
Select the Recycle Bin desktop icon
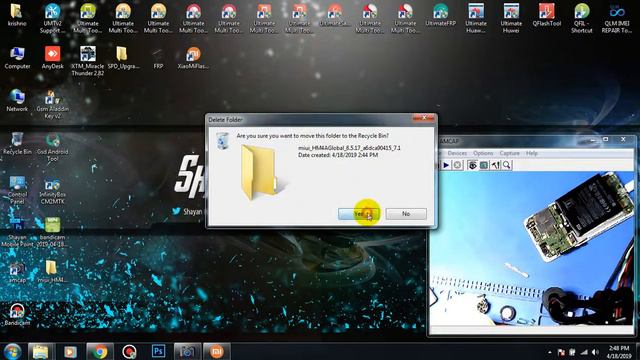tap(17, 143)
